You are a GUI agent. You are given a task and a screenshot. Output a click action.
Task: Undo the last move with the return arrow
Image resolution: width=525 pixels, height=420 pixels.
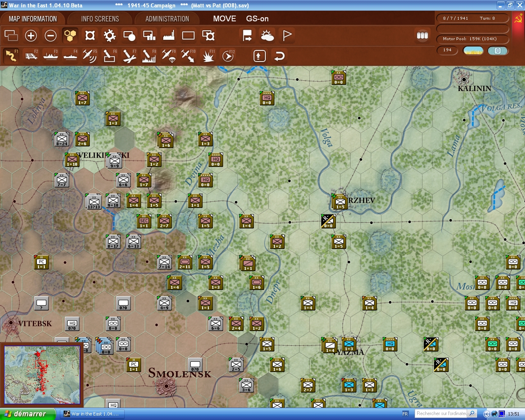279,56
